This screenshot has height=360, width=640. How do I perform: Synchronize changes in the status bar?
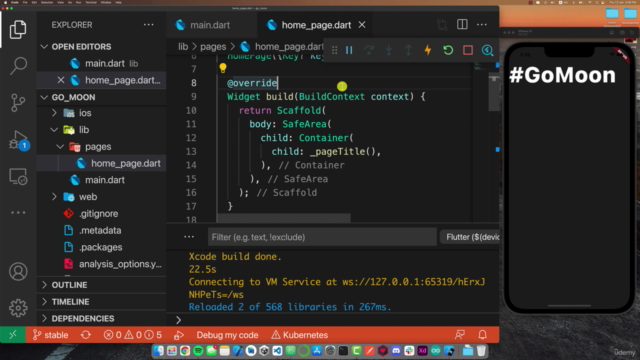(x=86, y=335)
